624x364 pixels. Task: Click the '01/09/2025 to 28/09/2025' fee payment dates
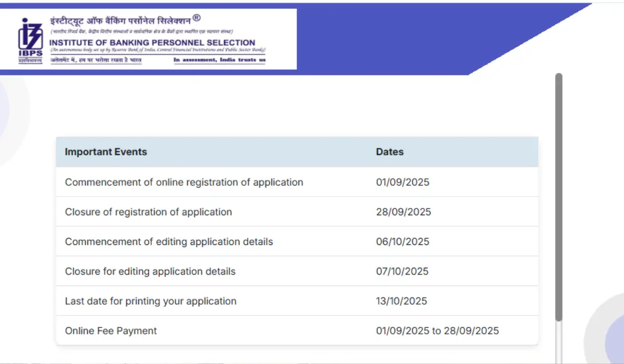click(x=437, y=331)
